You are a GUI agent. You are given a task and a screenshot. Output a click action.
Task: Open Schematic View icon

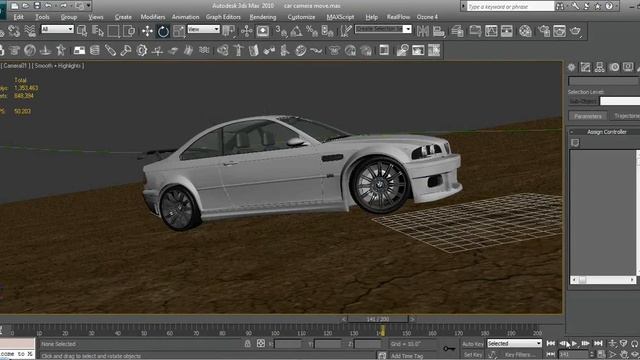click(507, 31)
